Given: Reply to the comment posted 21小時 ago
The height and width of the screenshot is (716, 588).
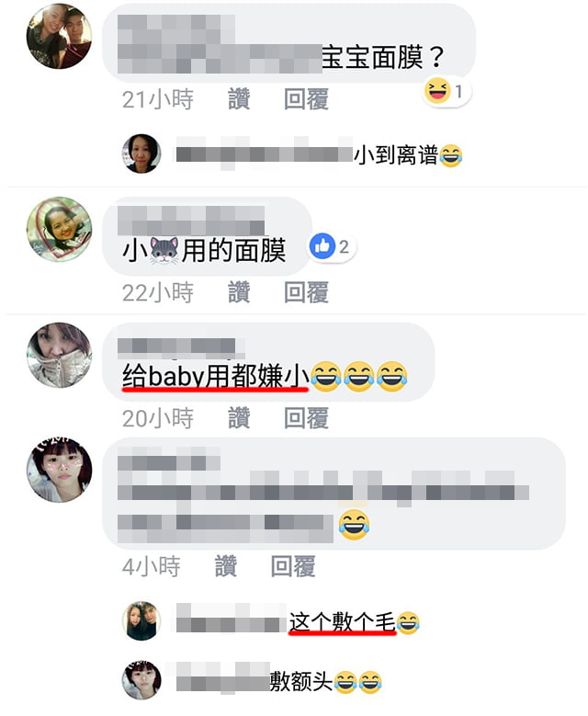Looking at the screenshot, I should [x=306, y=99].
